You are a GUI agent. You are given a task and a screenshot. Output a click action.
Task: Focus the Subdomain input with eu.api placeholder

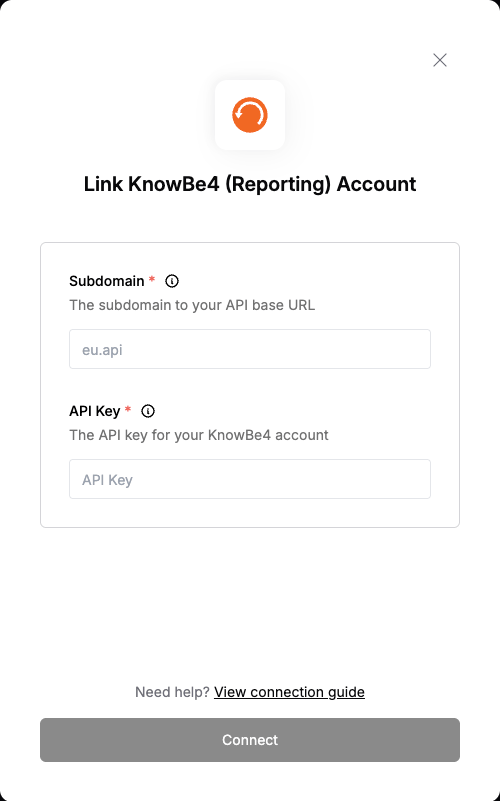250,349
